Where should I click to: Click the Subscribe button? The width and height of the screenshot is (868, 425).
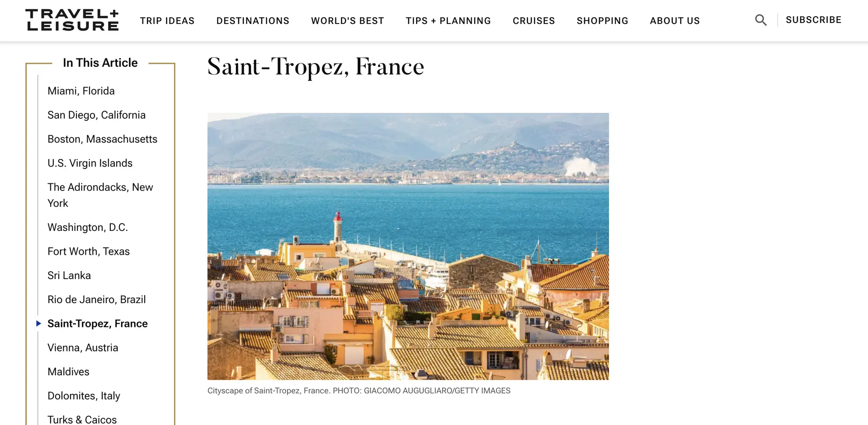(x=814, y=20)
